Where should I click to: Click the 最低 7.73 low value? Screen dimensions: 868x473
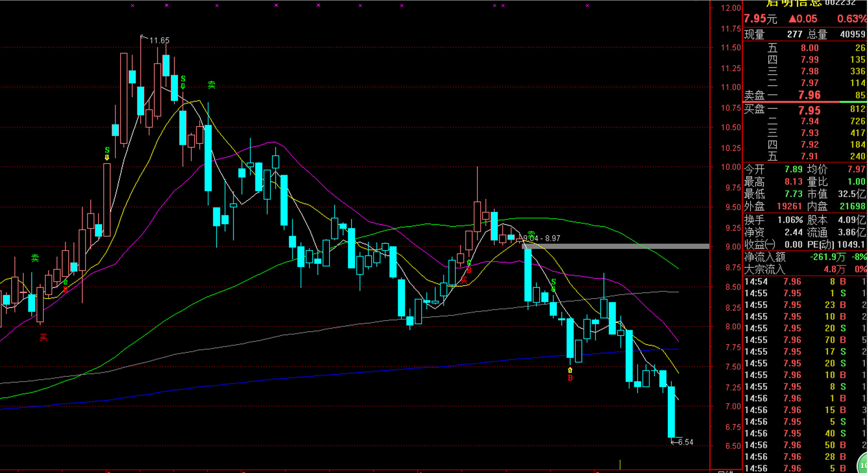[x=793, y=194]
